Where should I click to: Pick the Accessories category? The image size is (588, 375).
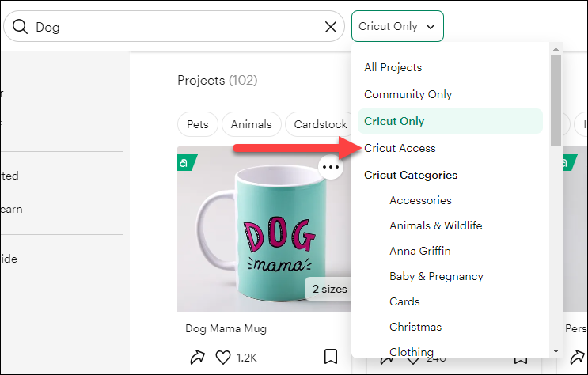point(420,200)
